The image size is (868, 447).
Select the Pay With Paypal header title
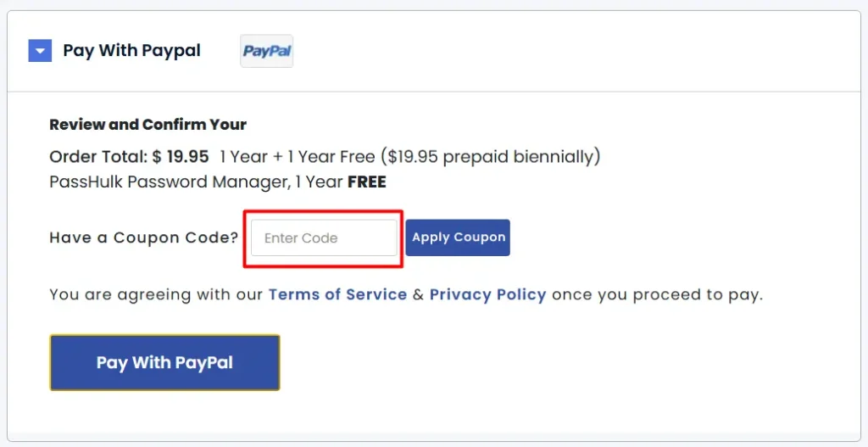coord(131,51)
